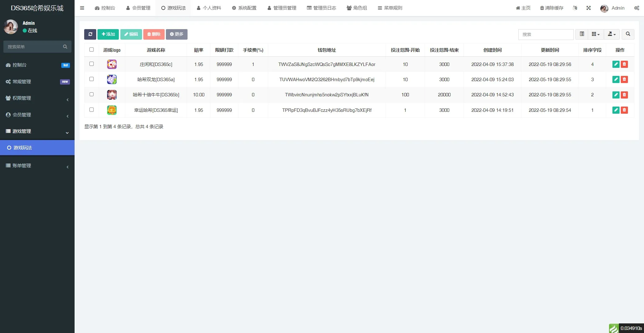Expand the 权限管理 sidebar menu
644x333 pixels.
37,98
